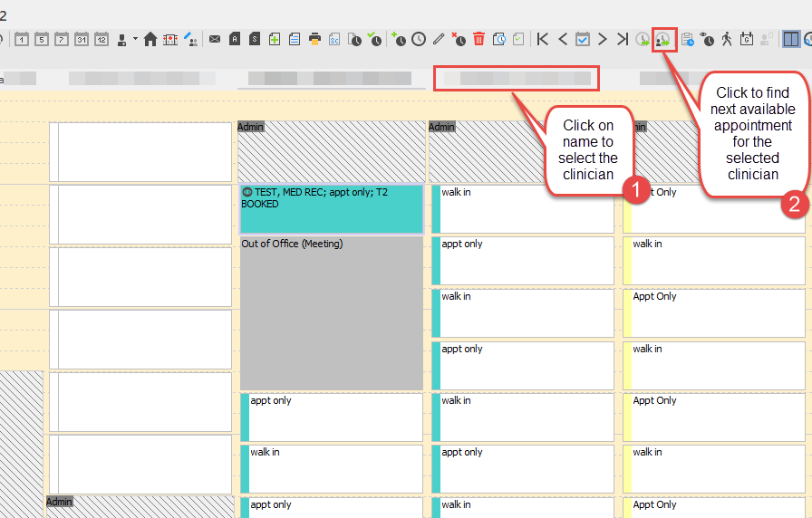Switch to the 7-day week view
Image resolution: width=812 pixels, height=518 pixels.
pyautogui.click(x=62, y=39)
